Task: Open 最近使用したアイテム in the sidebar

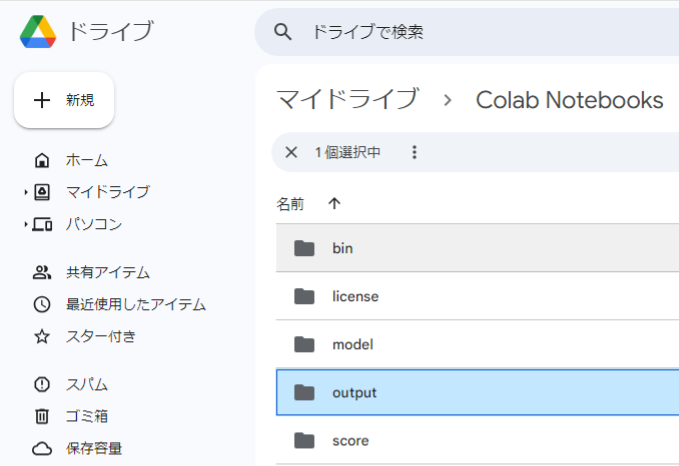Action: (x=136, y=304)
